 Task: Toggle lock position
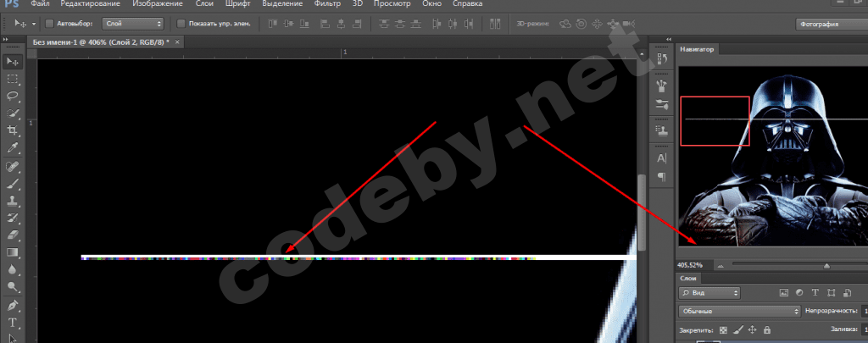(753, 330)
